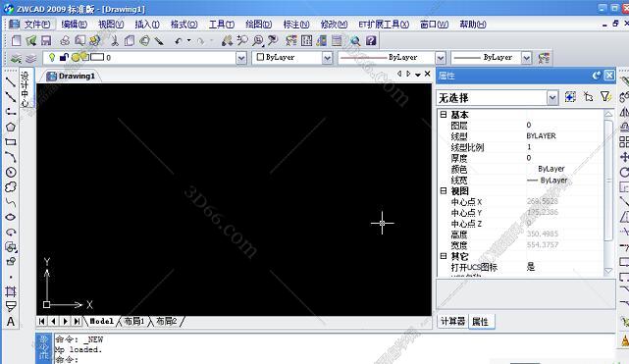Click the Paste icon in the toolbar
Image resolution: width=629 pixels, height=364 pixels.
[144, 41]
